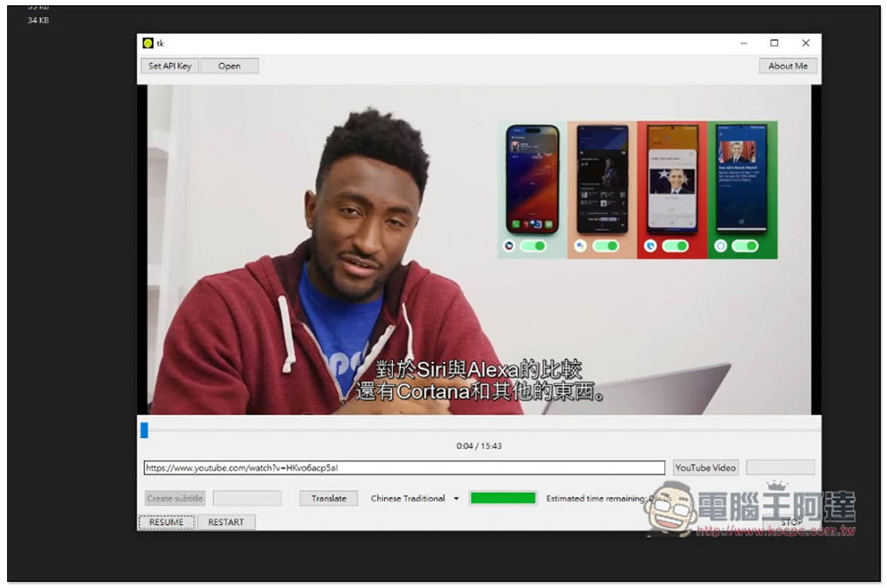Screen dimensions: 887x588
Task: Click the disabled Create subtitle button
Action: pos(175,498)
